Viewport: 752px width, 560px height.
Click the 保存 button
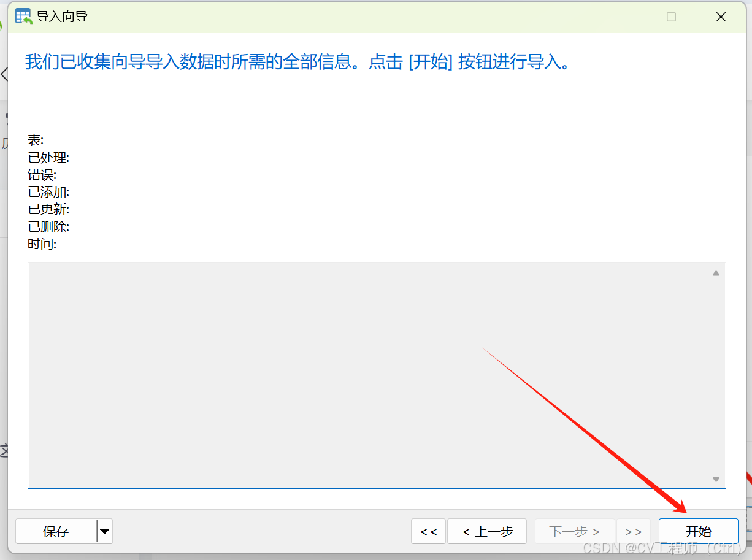[x=56, y=531]
